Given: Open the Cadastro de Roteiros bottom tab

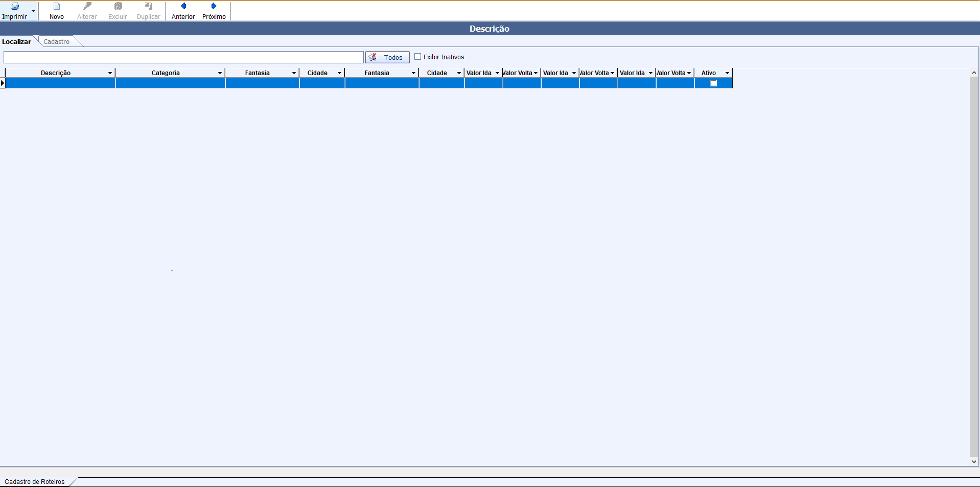Looking at the screenshot, I should (x=35, y=481).
